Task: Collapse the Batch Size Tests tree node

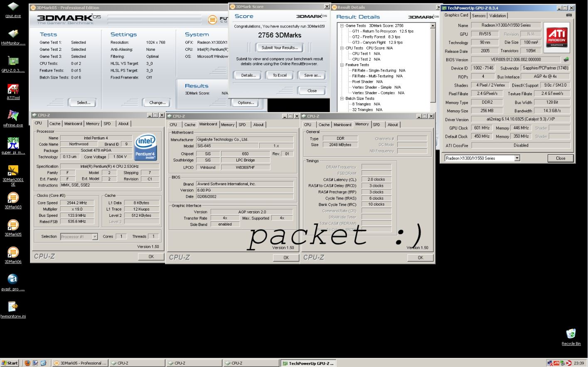Action: 342,99
